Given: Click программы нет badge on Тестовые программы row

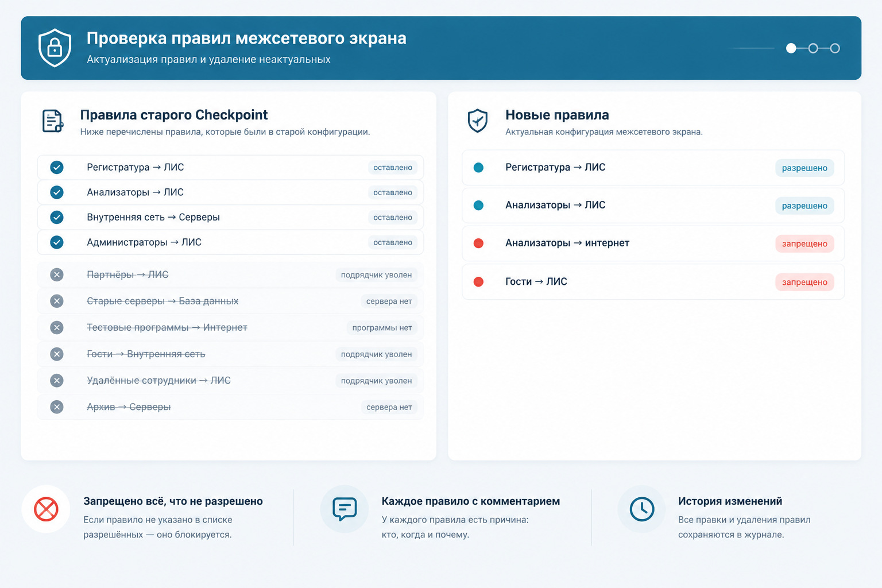Looking at the screenshot, I should (x=382, y=328).
